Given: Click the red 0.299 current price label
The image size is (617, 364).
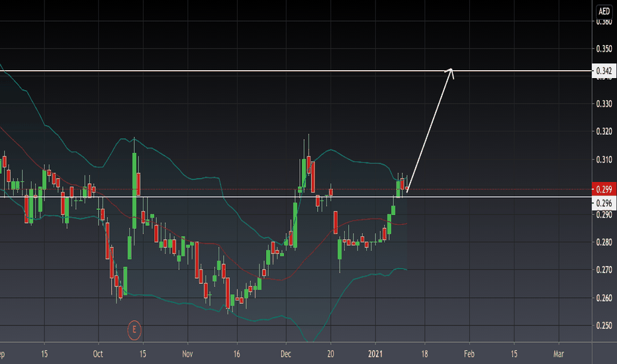Looking at the screenshot, I should (x=604, y=189).
